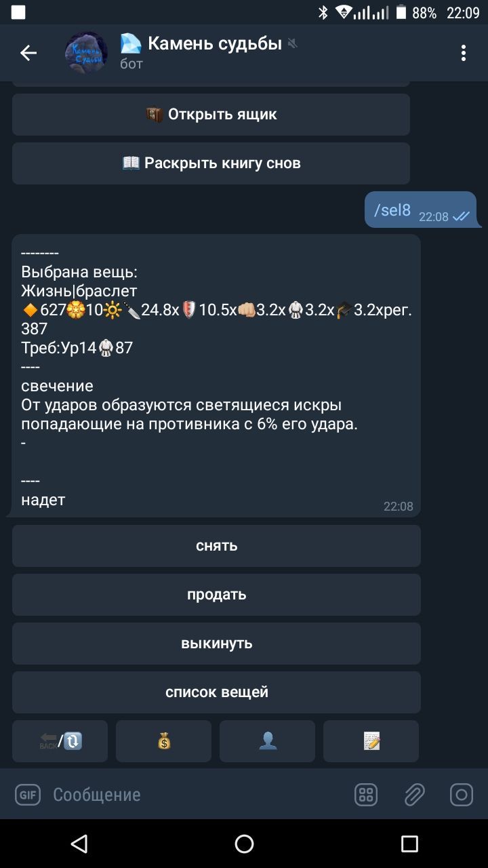Screen dimensions: 488x868
Task: Open the Камень судьбы bot avatar
Action: pos(86,53)
